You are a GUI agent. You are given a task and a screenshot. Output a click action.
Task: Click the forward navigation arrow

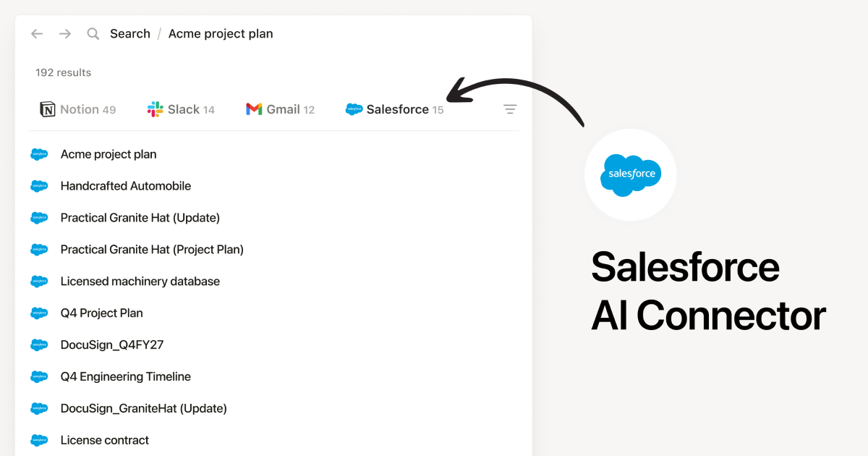click(64, 33)
